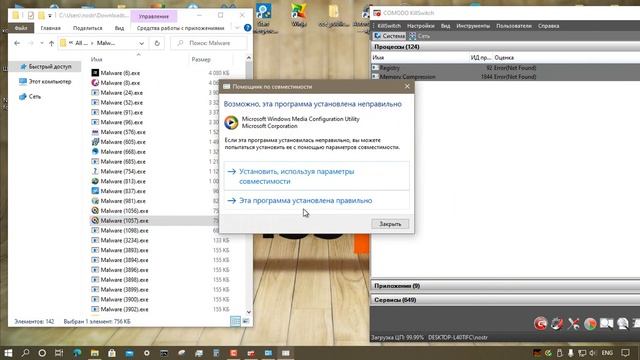Select the Управление contextual tab
This screenshot has width=640, height=360.
click(x=153, y=16)
